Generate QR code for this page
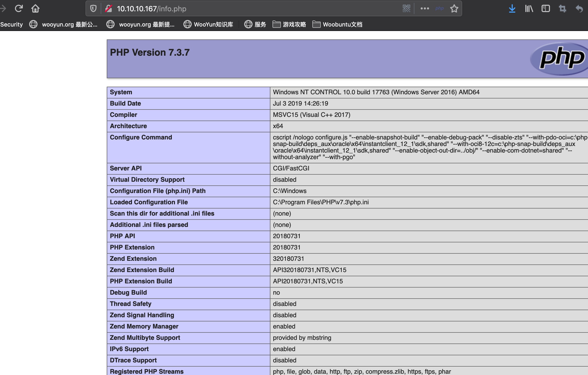This screenshot has width=588, height=375. (406, 9)
